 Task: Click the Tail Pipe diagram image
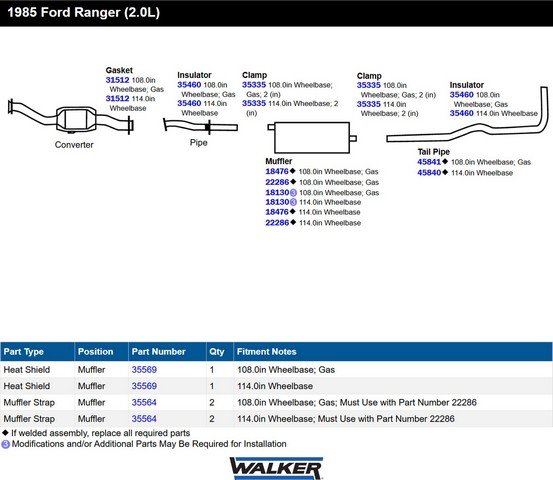coord(467,115)
